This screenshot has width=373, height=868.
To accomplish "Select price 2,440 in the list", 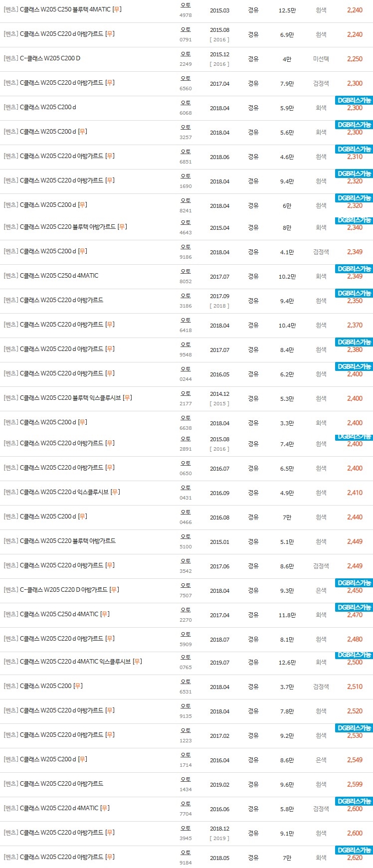I will pos(355,517).
